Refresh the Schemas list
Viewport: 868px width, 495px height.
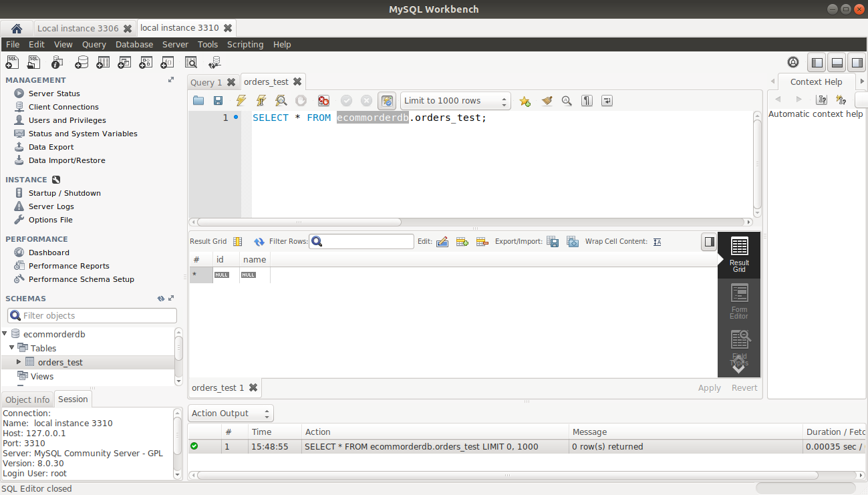pyautogui.click(x=159, y=298)
